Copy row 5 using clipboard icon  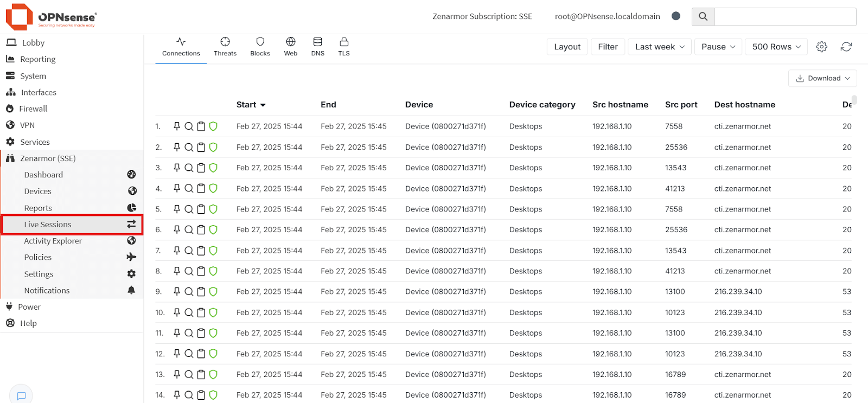201,209
